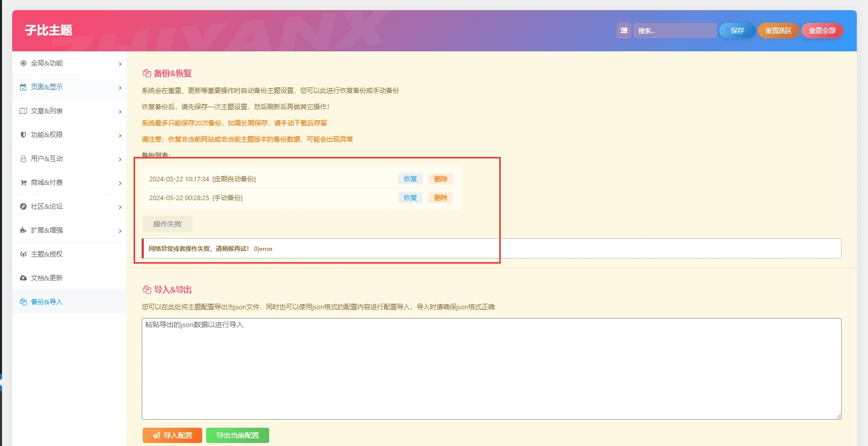Open the 全局&功能 menu item
Viewport: 868px width, 446px height.
pos(69,63)
